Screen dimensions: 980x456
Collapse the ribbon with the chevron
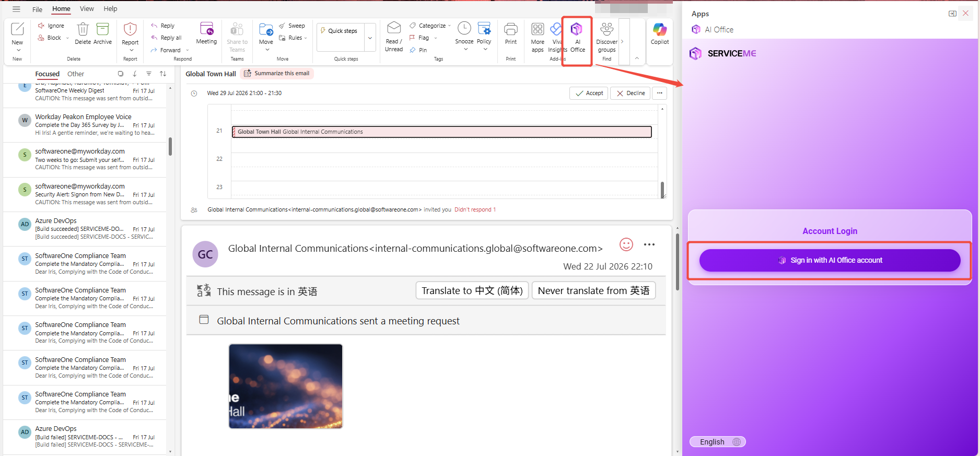coord(637,59)
